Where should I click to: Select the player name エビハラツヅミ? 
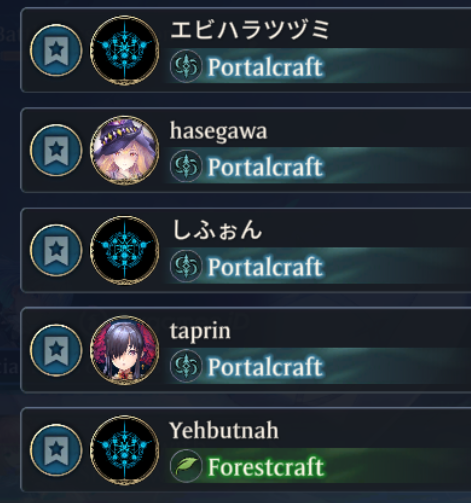click(250, 29)
